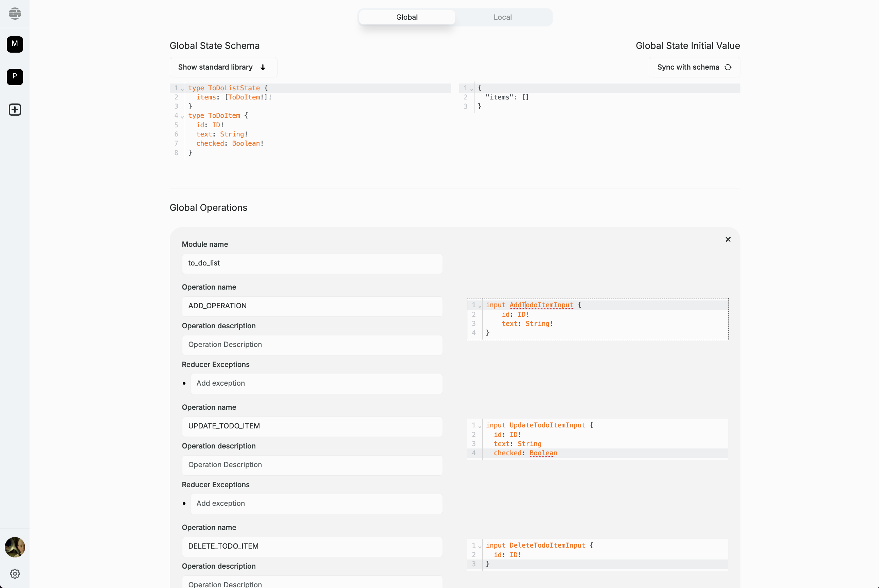Select the bullet next to UPDATE_TODO_ITEM exception
879x588 pixels.
pos(184,503)
